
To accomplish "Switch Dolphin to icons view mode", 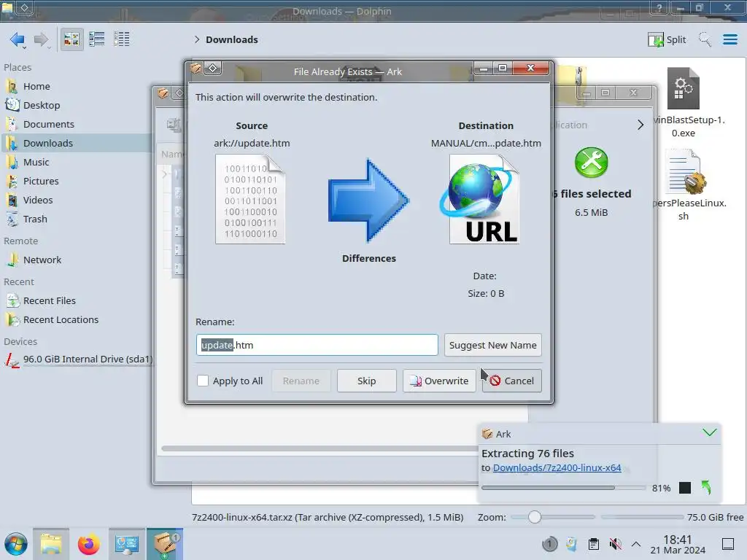I will [x=71, y=39].
